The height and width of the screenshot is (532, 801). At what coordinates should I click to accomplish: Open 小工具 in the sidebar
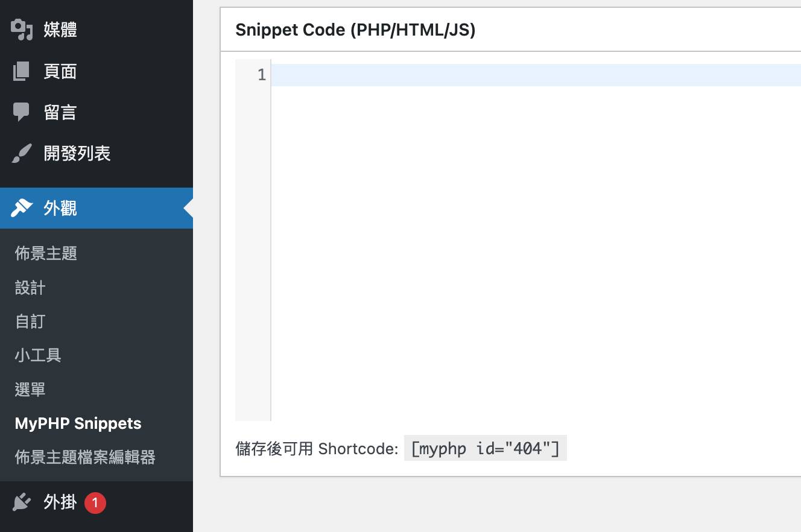tap(38, 355)
